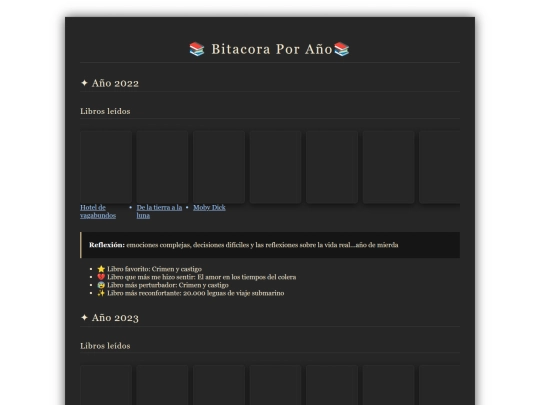Click the Libros leídos heading under Año 2023
The height and width of the screenshot is (405, 540).
[x=105, y=346]
